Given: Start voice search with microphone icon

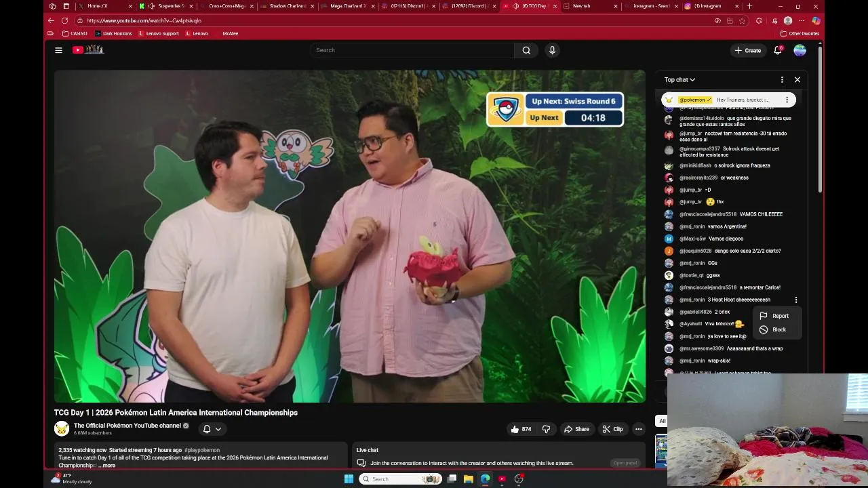Looking at the screenshot, I should (x=552, y=50).
